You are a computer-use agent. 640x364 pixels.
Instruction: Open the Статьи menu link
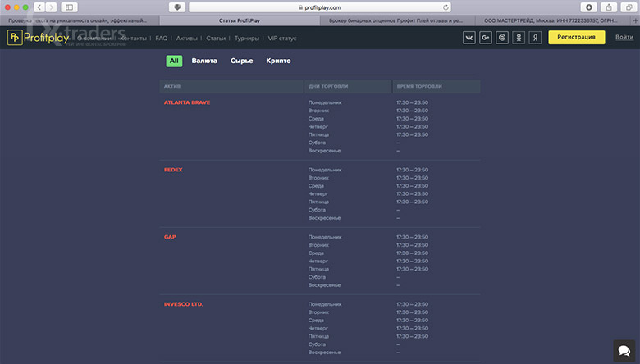[x=216, y=39]
